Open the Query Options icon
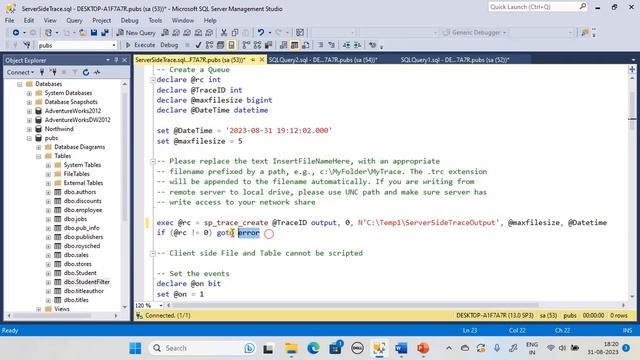The width and height of the screenshot is (640, 360). (220, 45)
